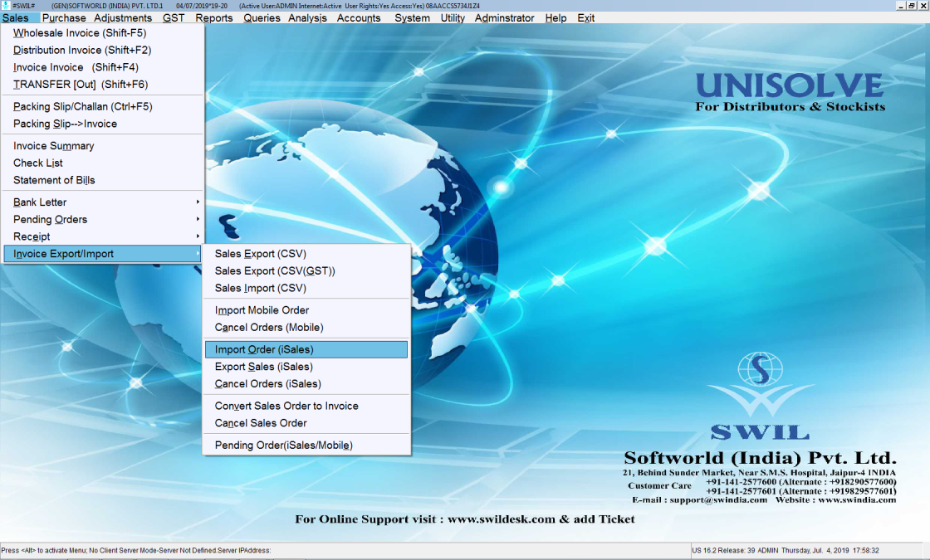
Task: Select Sales Import (CSV)
Action: (x=306, y=288)
